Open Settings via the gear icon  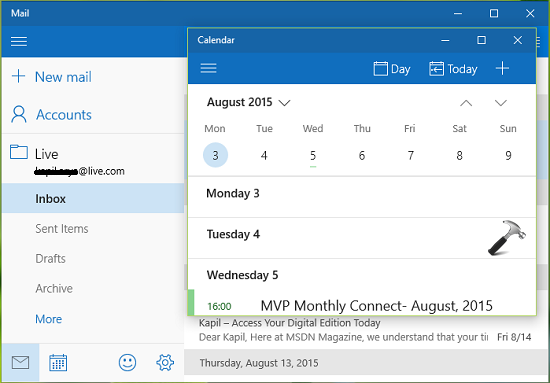point(165,362)
